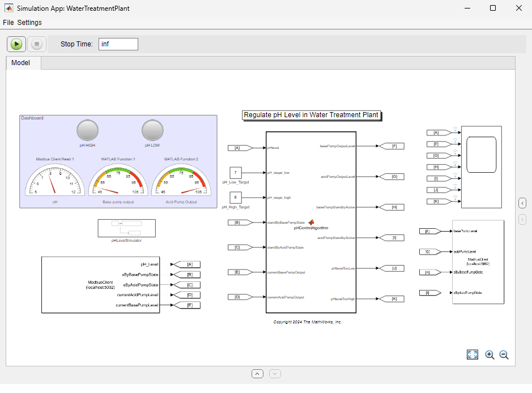Click the Zoom Out magnifier icon
532x393 pixels.
pos(504,355)
